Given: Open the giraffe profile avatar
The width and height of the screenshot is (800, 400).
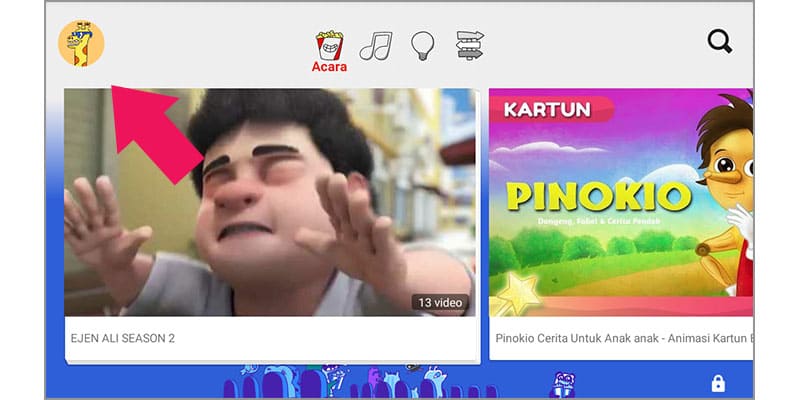Looking at the screenshot, I should 81,43.
